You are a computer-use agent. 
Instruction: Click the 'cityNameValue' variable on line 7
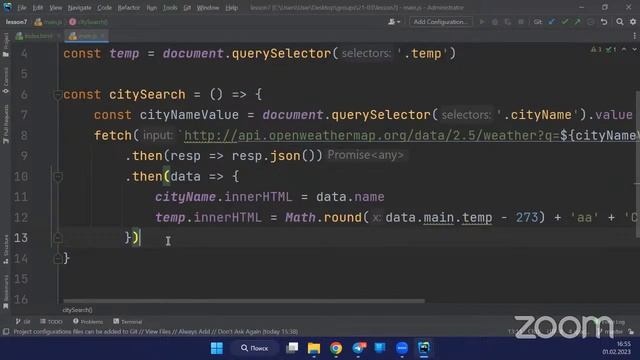pyautogui.click(x=189, y=115)
